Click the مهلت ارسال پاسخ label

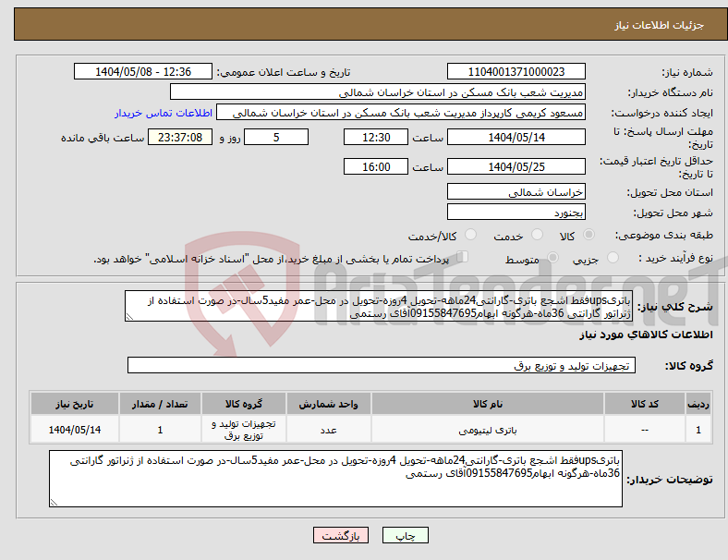click(662, 138)
